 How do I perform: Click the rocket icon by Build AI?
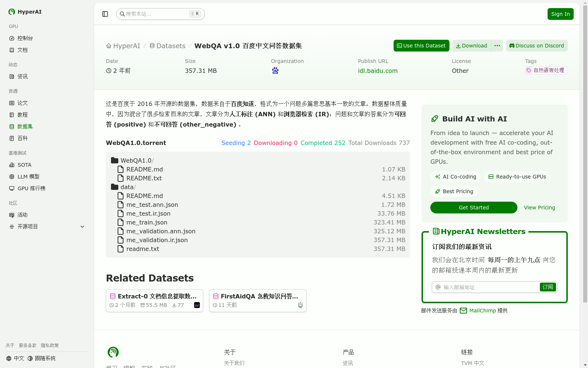point(435,119)
